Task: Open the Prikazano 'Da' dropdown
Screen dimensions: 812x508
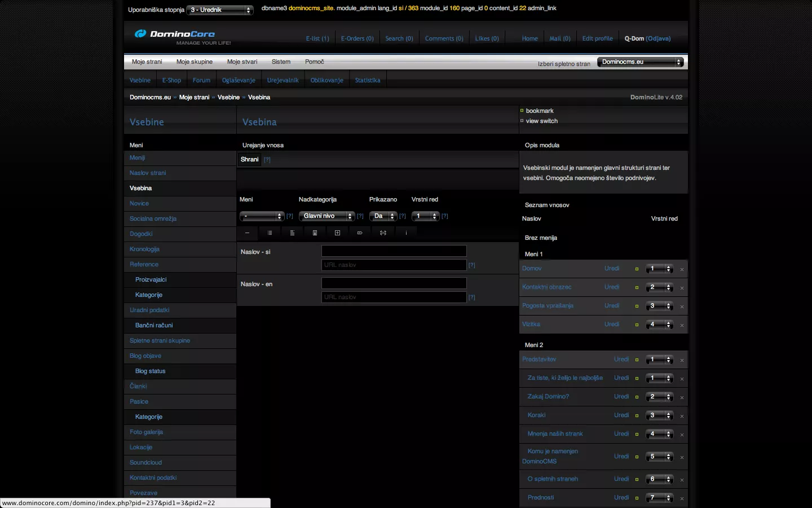Action: (x=383, y=216)
